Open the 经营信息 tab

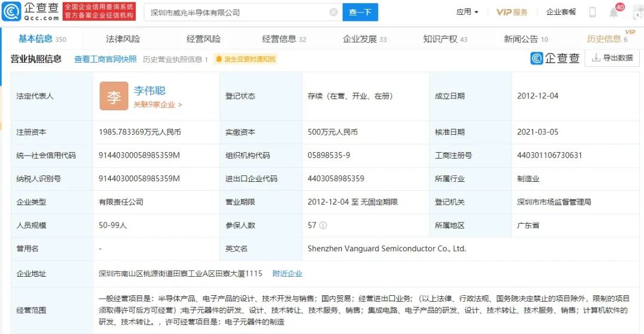(x=284, y=39)
